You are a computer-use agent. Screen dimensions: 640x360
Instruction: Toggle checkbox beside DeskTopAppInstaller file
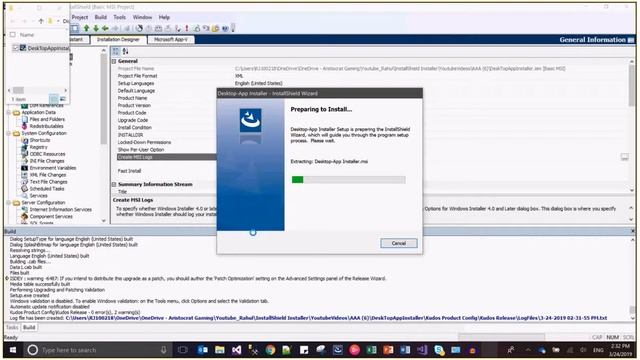(x=16, y=48)
